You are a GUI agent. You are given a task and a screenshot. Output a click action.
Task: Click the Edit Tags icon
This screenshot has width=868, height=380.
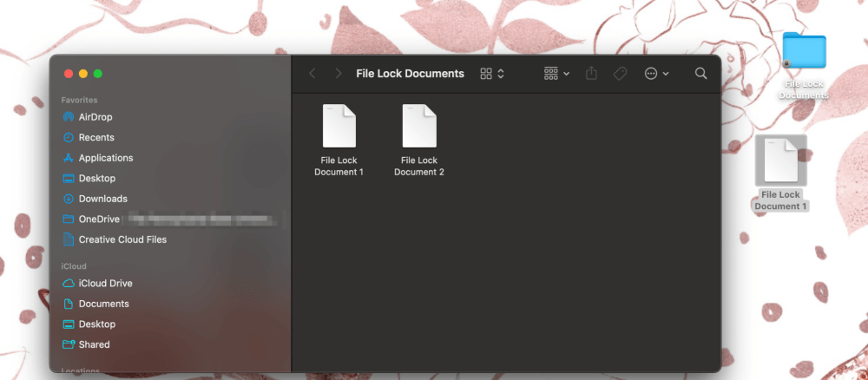pyautogui.click(x=620, y=74)
